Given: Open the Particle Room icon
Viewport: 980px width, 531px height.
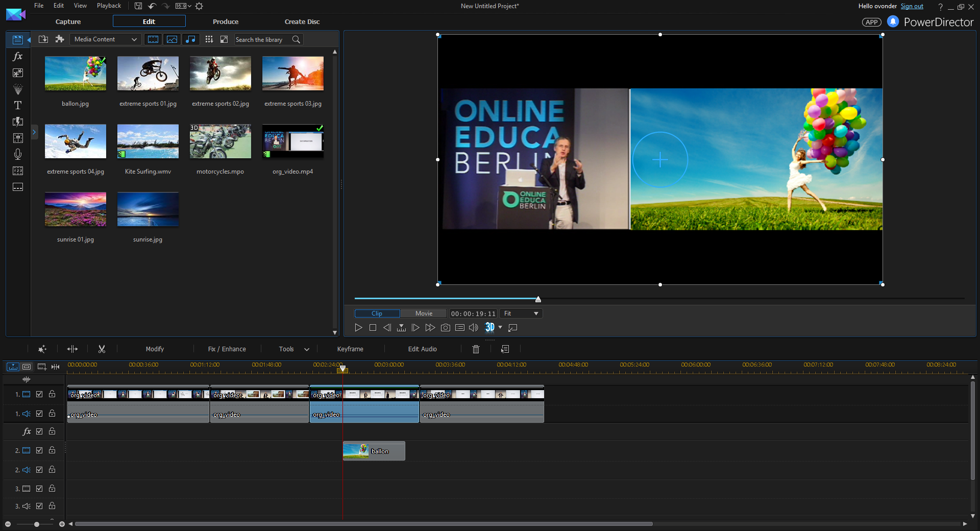Looking at the screenshot, I should pyautogui.click(x=18, y=89).
